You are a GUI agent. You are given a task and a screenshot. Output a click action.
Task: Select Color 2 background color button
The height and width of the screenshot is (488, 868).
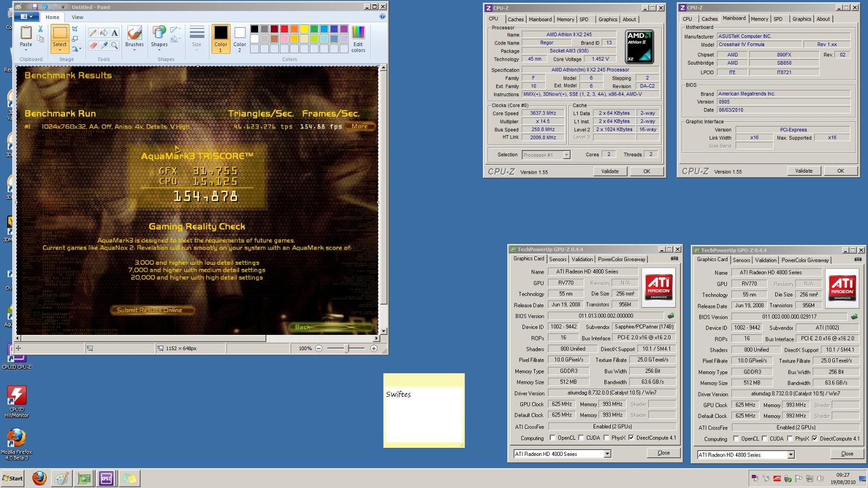coord(240,39)
